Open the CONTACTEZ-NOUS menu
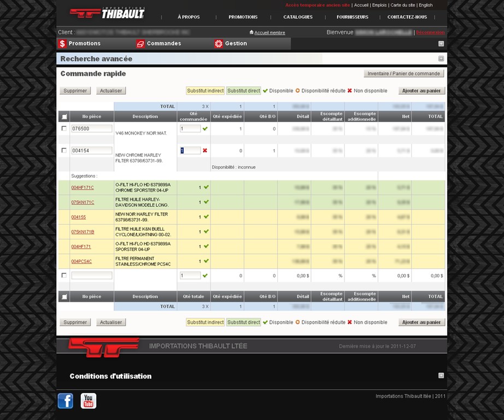This screenshot has height=420, width=504. click(407, 17)
